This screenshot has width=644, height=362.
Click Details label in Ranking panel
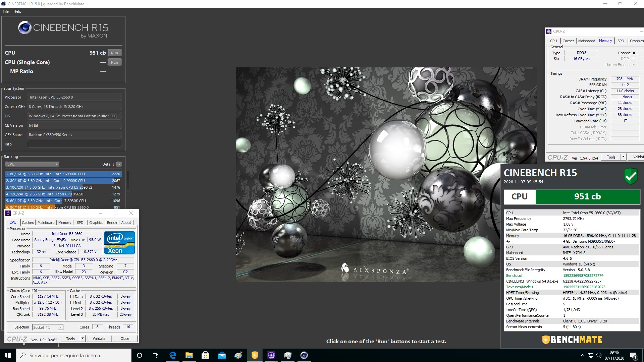point(108,164)
